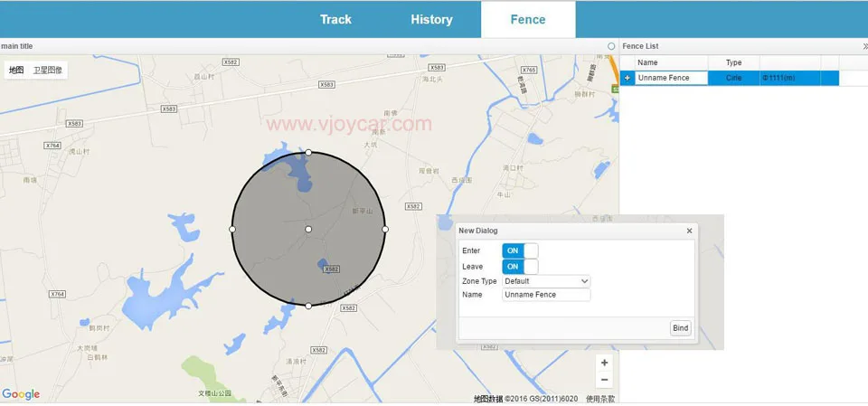Viewport: 868px width, 406px height.
Task: Select the Fence tab
Action: [x=528, y=19]
